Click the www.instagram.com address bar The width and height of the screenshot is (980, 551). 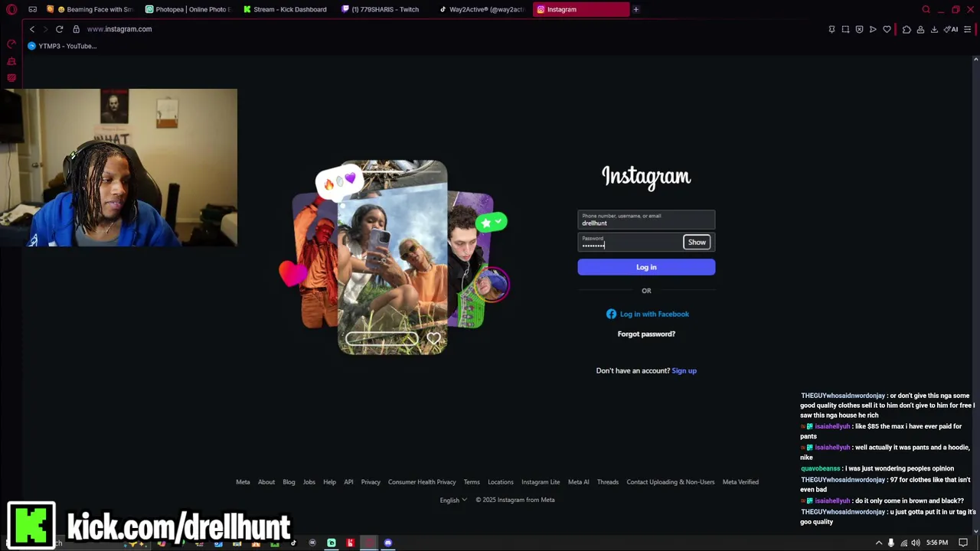119,29
